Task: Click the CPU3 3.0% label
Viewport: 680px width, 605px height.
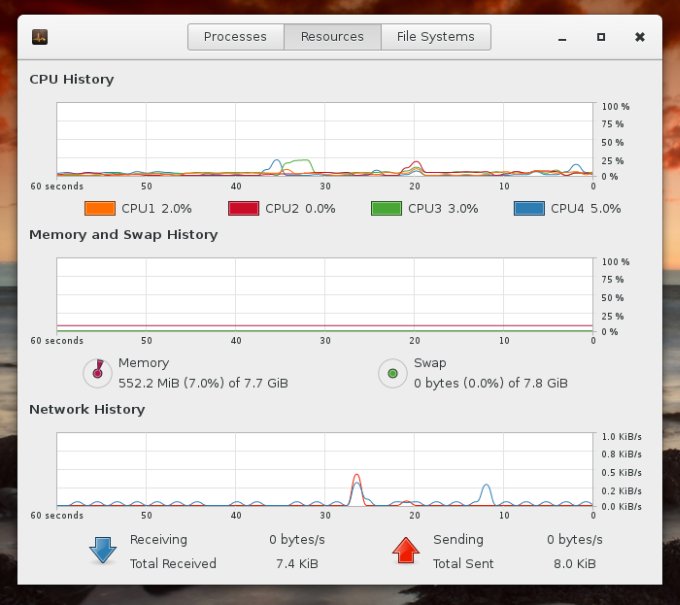Action: point(443,209)
